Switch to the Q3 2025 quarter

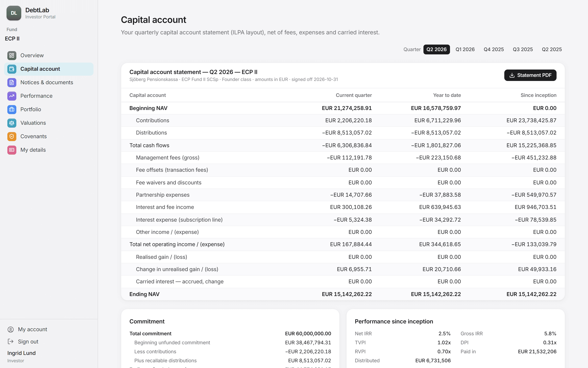point(523,49)
